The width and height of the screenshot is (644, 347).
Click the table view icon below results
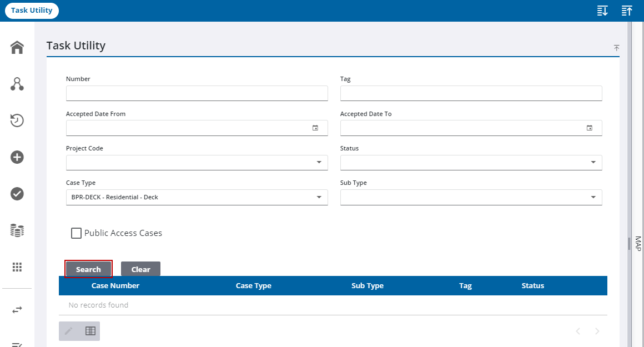[90, 331]
